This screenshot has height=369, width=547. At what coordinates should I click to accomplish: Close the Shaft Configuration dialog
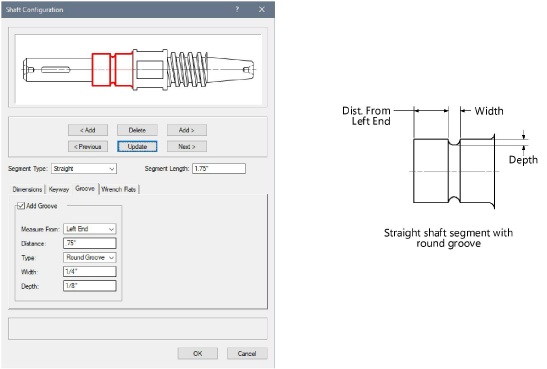tap(262, 9)
